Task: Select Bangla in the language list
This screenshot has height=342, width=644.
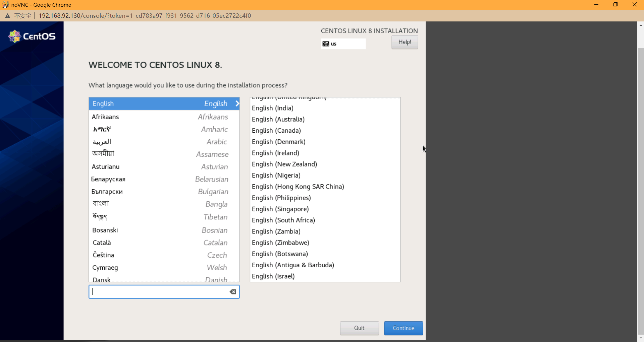Action: 164,204
